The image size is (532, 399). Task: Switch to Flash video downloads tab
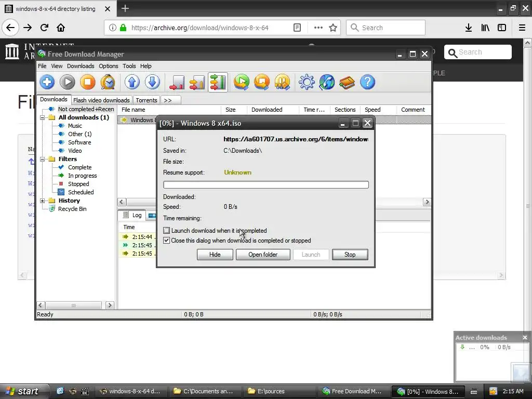[101, 100]
